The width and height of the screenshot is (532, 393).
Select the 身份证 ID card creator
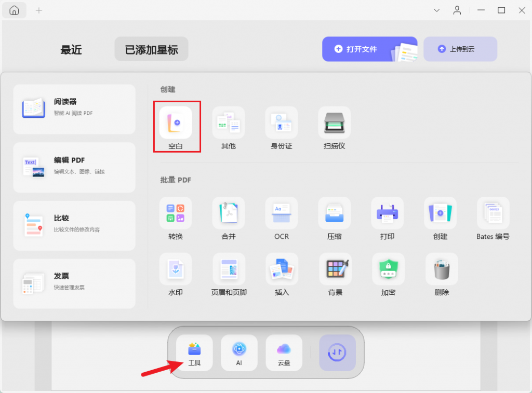point(282,123)
